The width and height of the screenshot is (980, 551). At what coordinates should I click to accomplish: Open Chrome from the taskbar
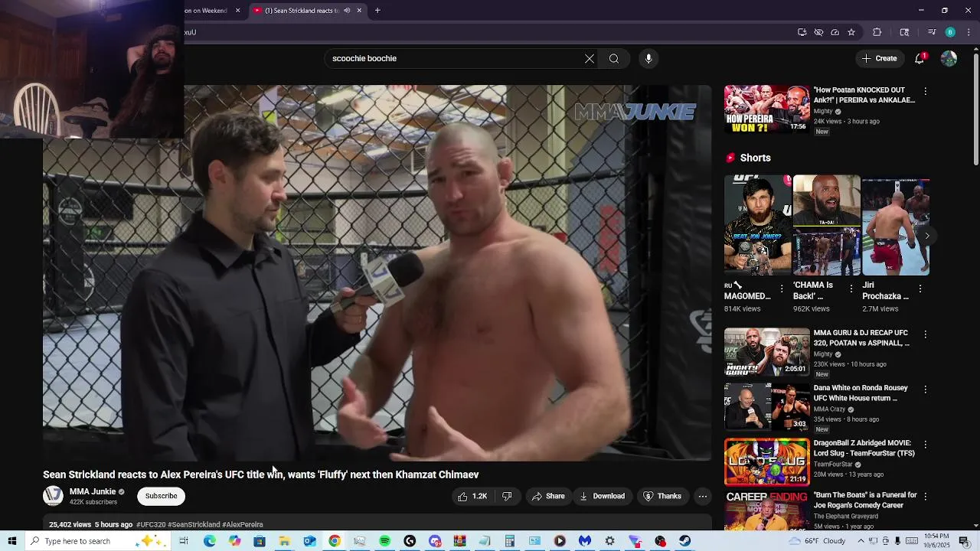point(335,541)
